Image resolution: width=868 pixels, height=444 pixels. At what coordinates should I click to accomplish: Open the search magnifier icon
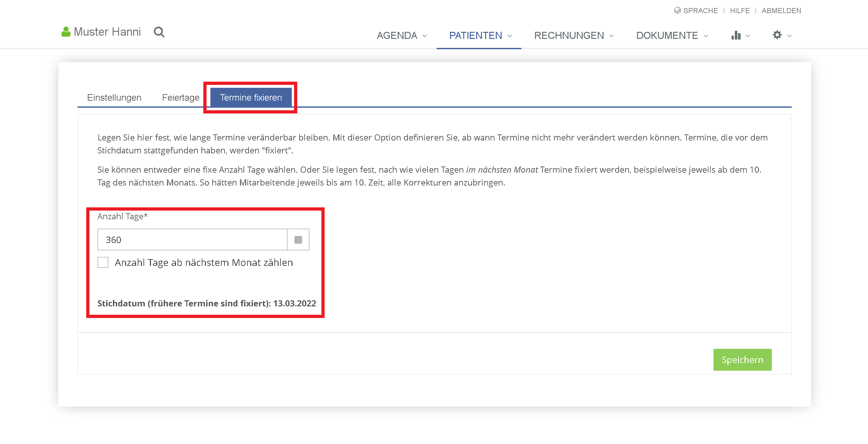159,32
